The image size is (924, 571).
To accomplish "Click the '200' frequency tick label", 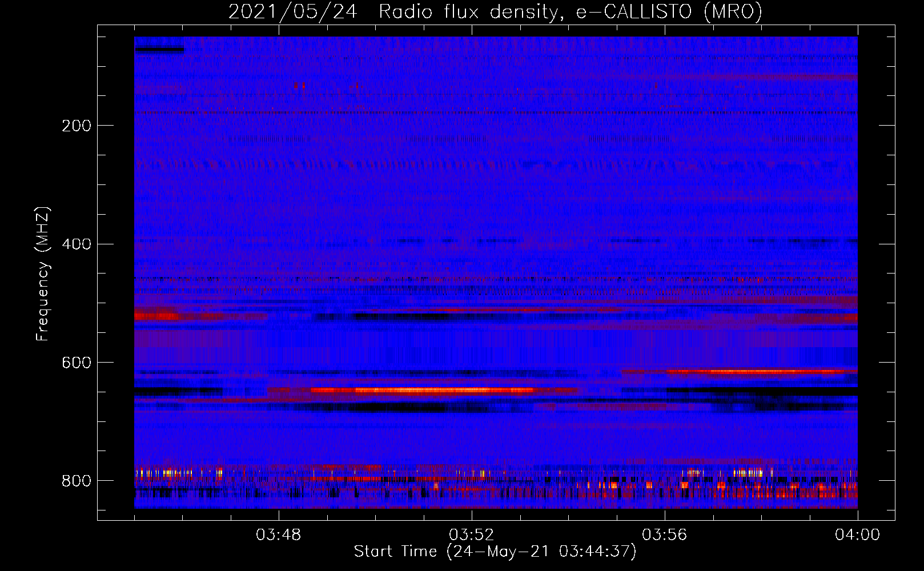I will tap(77, 126).
